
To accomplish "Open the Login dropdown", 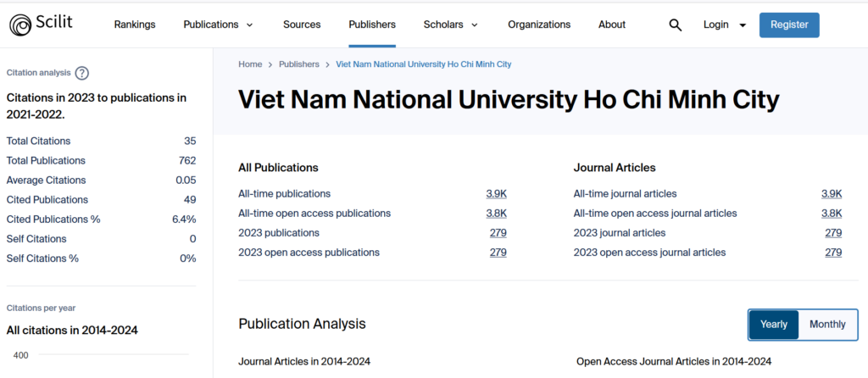I will pos(725,25).
